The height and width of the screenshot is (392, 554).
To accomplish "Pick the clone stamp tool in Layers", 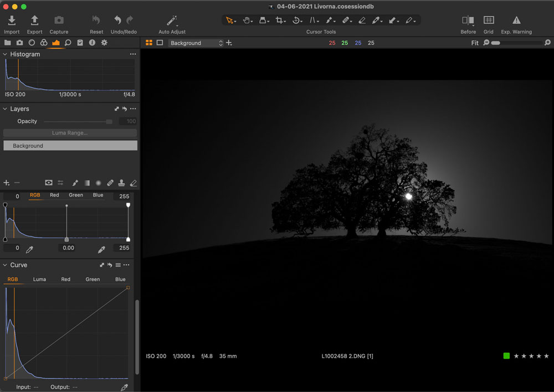I will pos(121,183).
